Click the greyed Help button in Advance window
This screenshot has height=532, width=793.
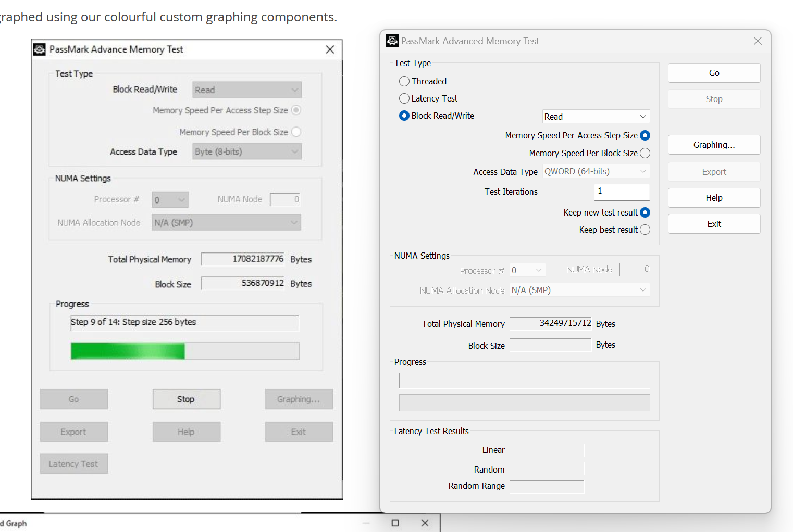186,432
